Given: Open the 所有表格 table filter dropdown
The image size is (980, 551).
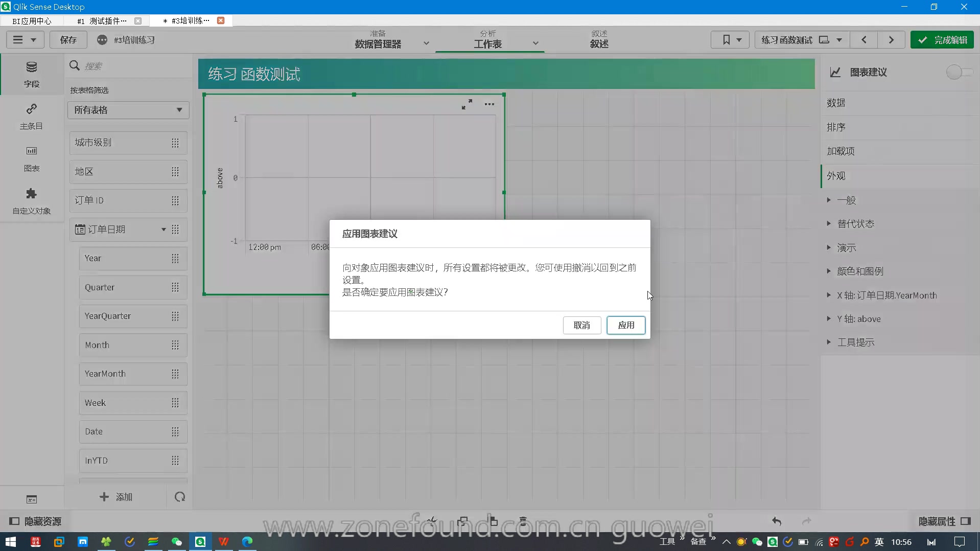Looking at the screenshot, I should [x=128, y=110].
